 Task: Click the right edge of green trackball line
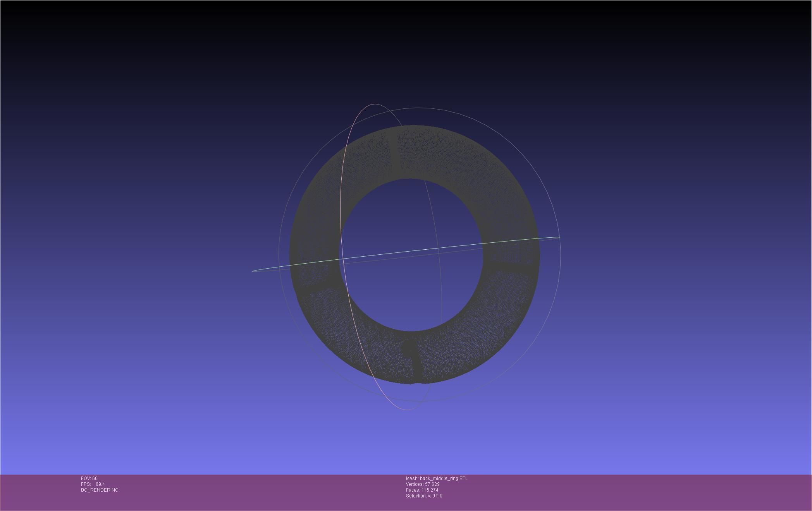pyautogui.click(x=558, y=237)
